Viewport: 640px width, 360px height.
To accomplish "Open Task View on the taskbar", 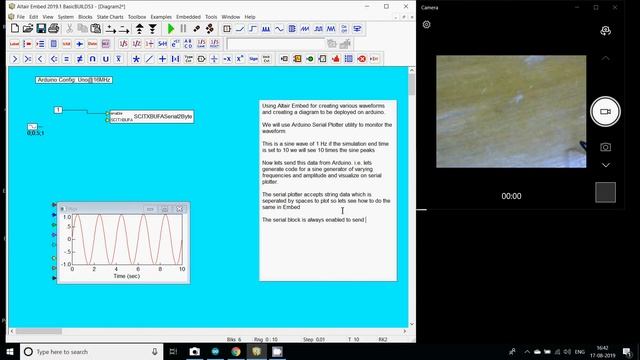I will [x=173, y=351].
